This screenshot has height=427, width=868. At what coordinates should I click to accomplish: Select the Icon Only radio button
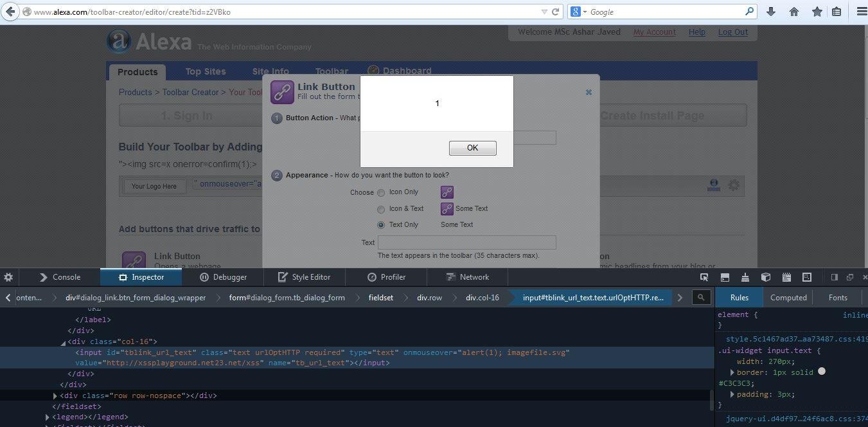(381, 192)
